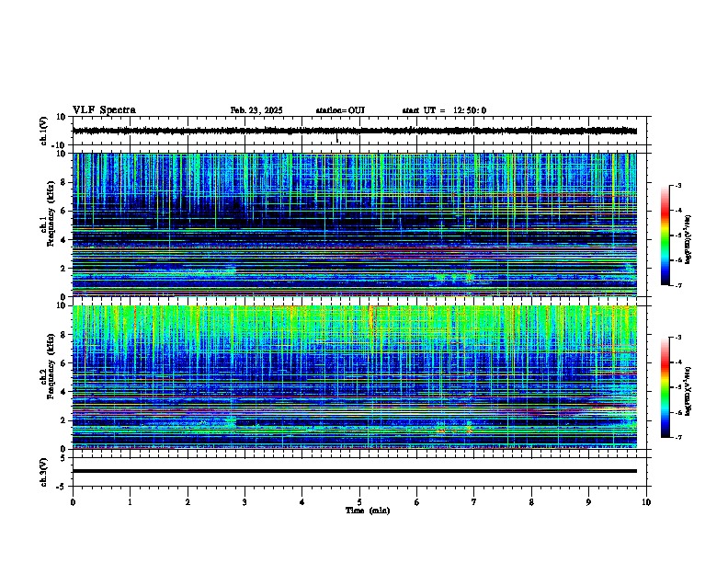The width and height of the screenshot is (728, 563).
Task: Click the ch.3 flat waveform trace
Action: 355,471
